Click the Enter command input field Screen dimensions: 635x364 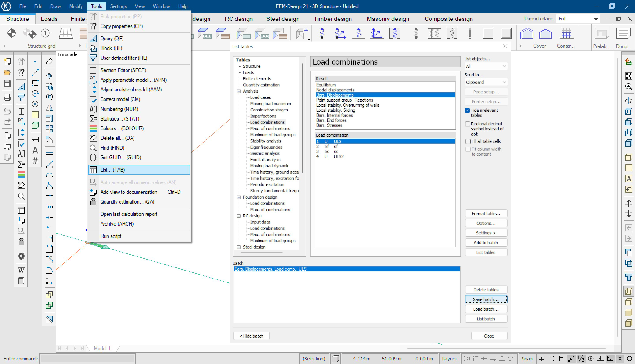point(88,358)
